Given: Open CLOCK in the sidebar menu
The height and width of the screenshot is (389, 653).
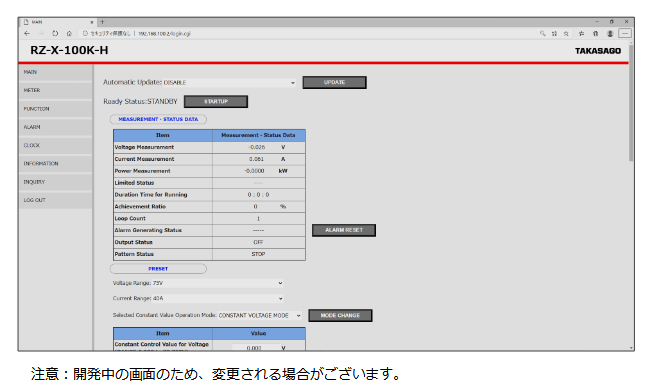Looking at the screenshot, I should pyautogui.click(x=55, y=145).
